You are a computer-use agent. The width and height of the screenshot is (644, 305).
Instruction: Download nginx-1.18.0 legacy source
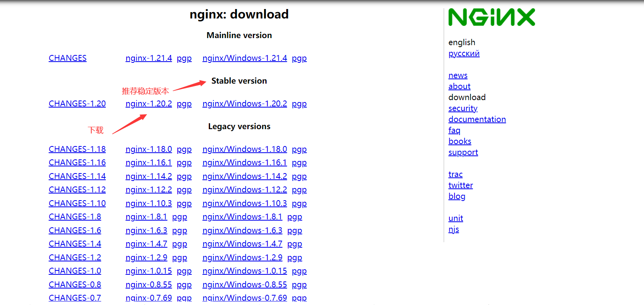coord(149,149)
